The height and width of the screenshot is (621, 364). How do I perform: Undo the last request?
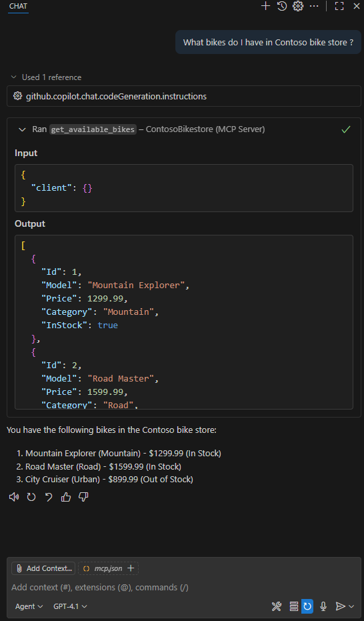point(49,497)
